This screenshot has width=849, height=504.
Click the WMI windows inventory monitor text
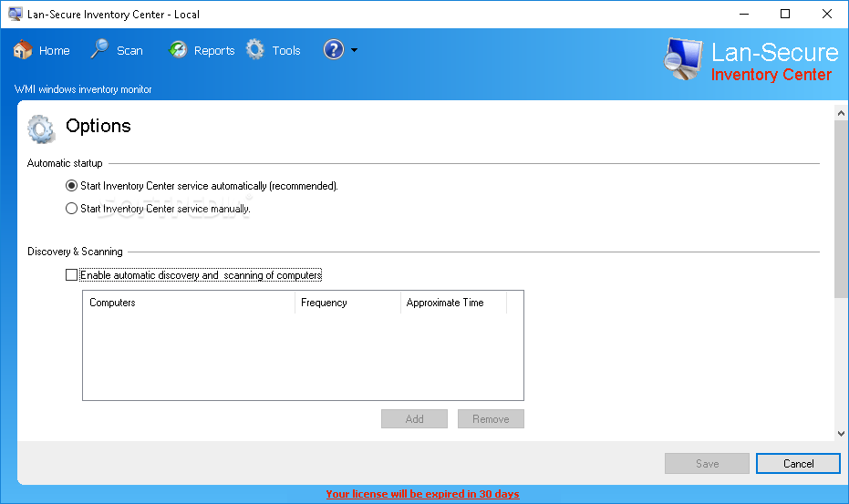coord(83,89)
